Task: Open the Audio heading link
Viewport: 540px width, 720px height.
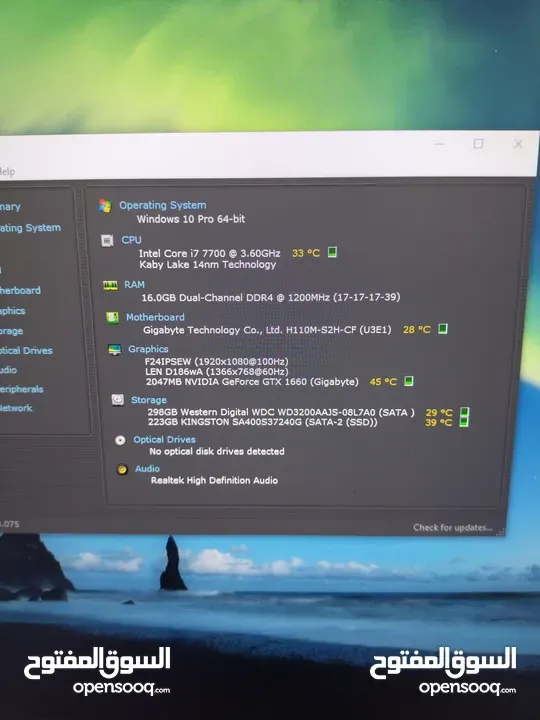Action: click(147, 468)
